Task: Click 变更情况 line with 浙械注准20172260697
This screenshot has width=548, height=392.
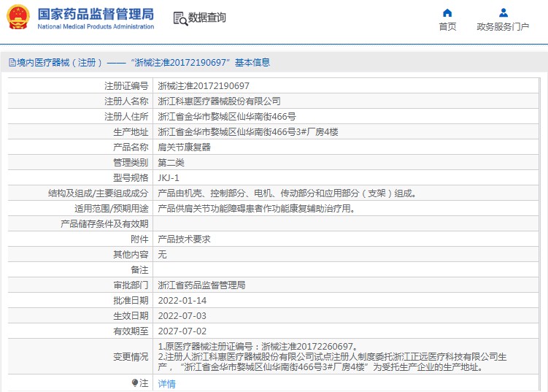Action: [258, 347]
